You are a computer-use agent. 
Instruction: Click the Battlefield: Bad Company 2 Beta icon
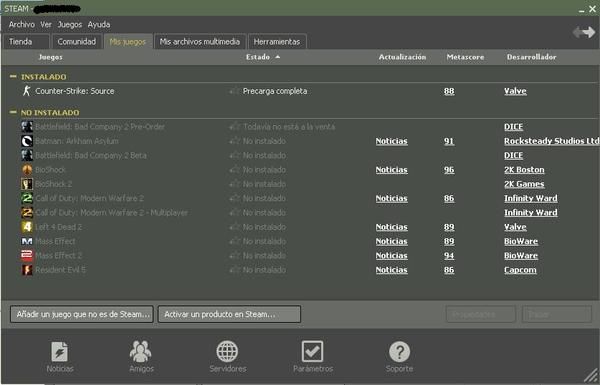coord(27,155)
